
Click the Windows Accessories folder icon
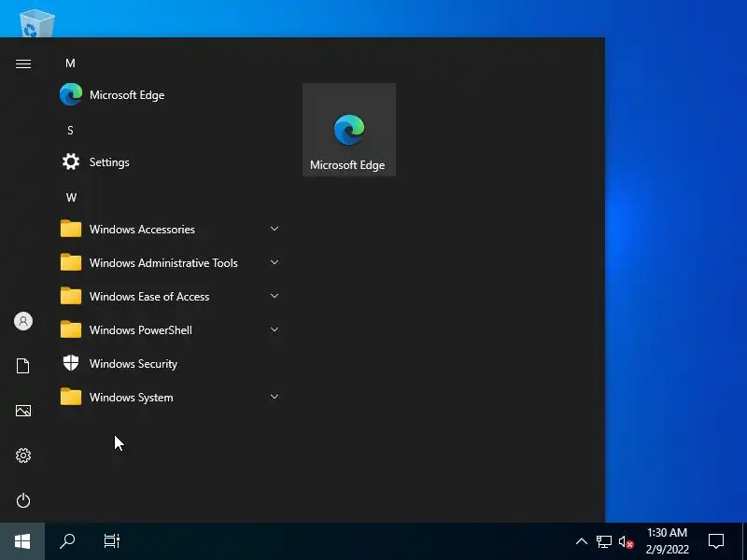71,229
